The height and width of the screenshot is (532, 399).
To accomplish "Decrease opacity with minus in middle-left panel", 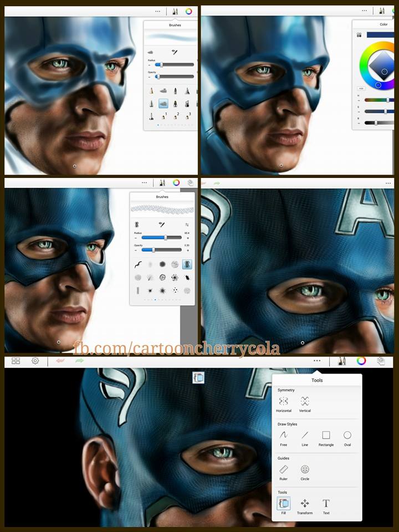I will coord(136,250).
